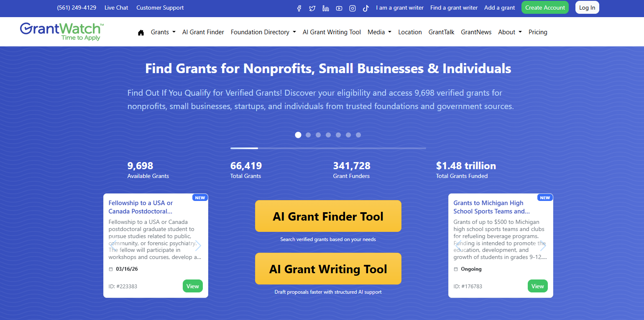Open GrantWatch Instagram icon

(353, 8)
